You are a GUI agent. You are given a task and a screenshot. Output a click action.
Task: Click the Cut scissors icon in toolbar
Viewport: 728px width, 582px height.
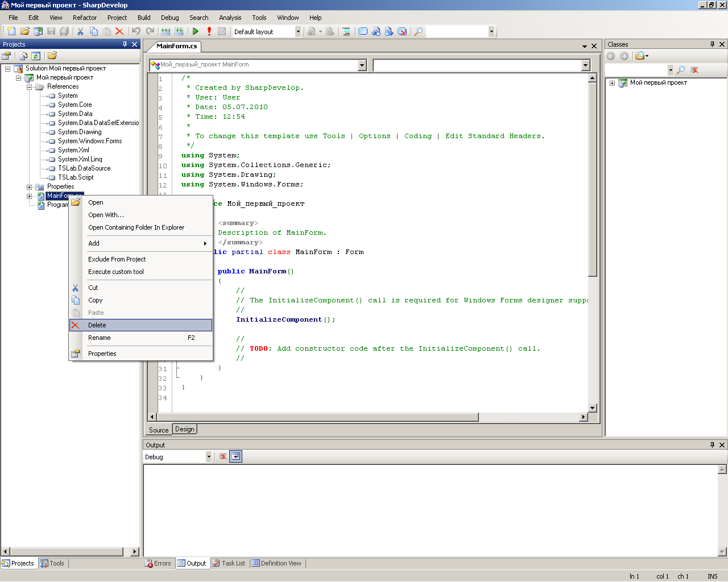tap(80, 32)
